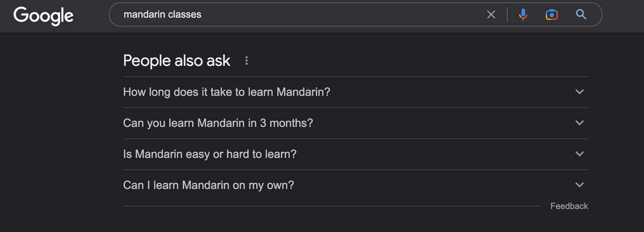Select 'Is Mandarin easy or hard to learn?' text
This screenshot has width=644, height=232.
point(210,154)
